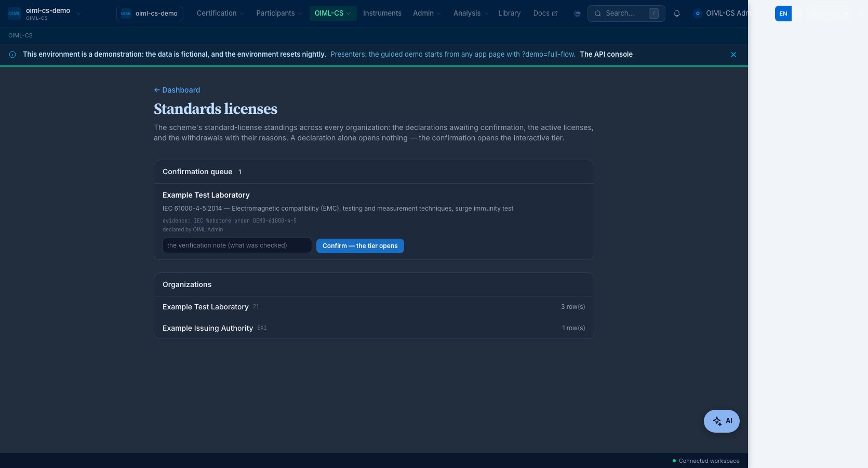Click the oiml-cs-demo workspace logo at top left

point(15,14)
